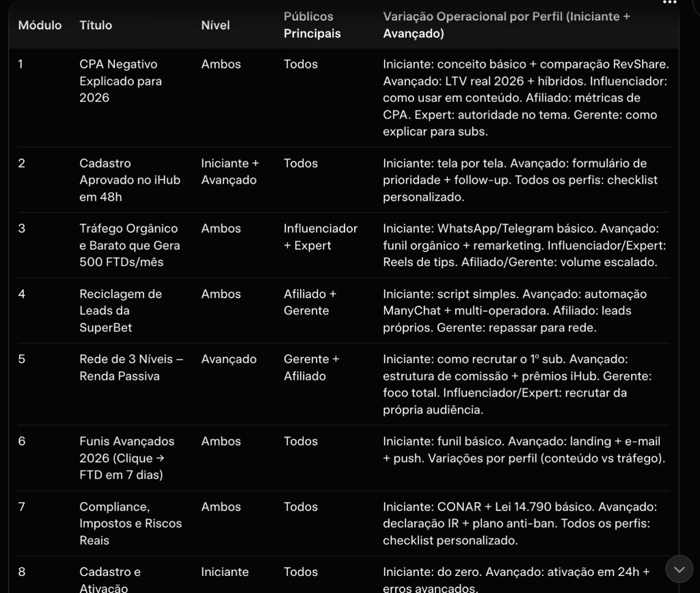Select the Nível column header

tap(215, 25)
